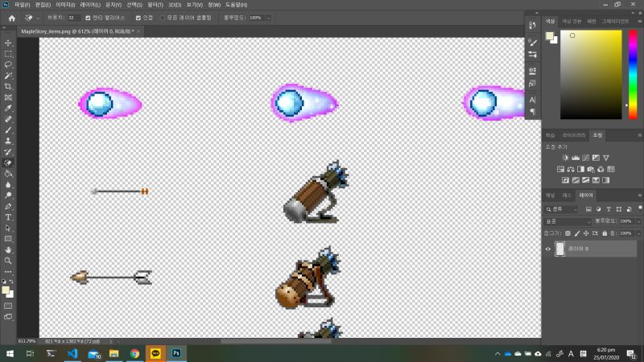Toggle the contiguous (인접) checkbox
The width and height of the screenshot is (644, 362).
[138, 18]
